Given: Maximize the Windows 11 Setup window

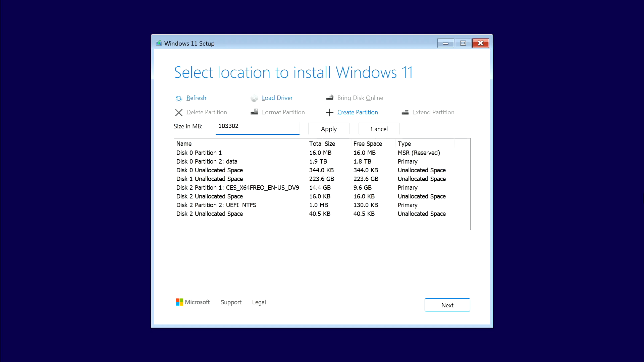Looking at the screenshot, I should (x=463, y=43).
